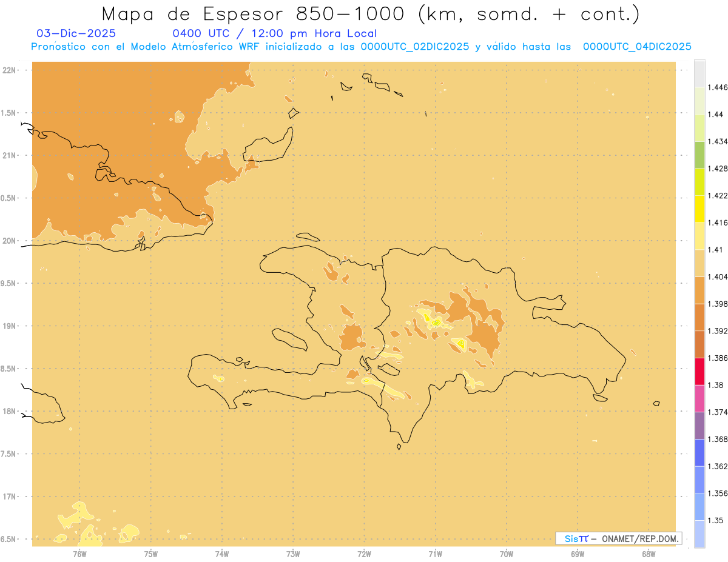The height and width of the screenshot is (562, 728).
Task: Click the longitude label 76W
Action: [x=79, y=554]
